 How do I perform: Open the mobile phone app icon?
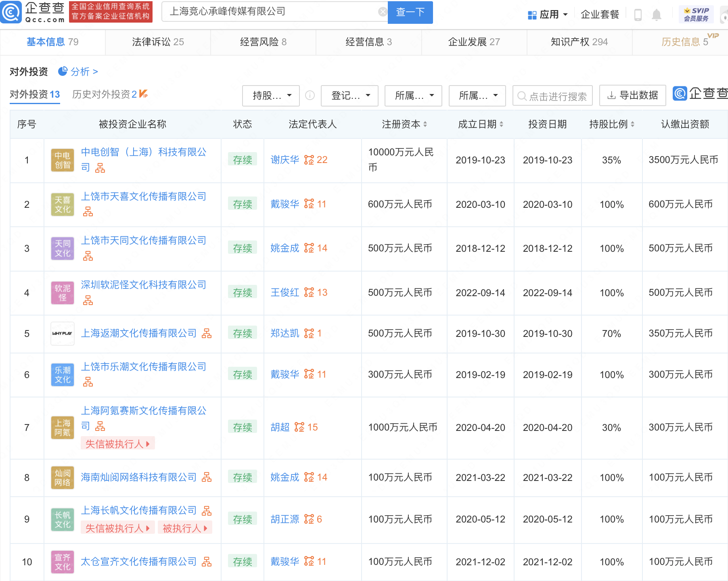click(638, 15)
